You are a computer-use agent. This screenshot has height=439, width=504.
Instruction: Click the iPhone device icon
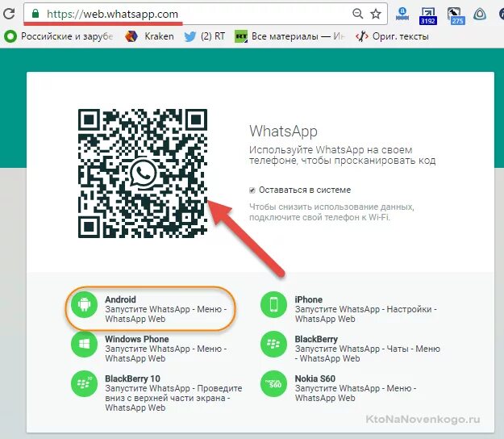273,304
